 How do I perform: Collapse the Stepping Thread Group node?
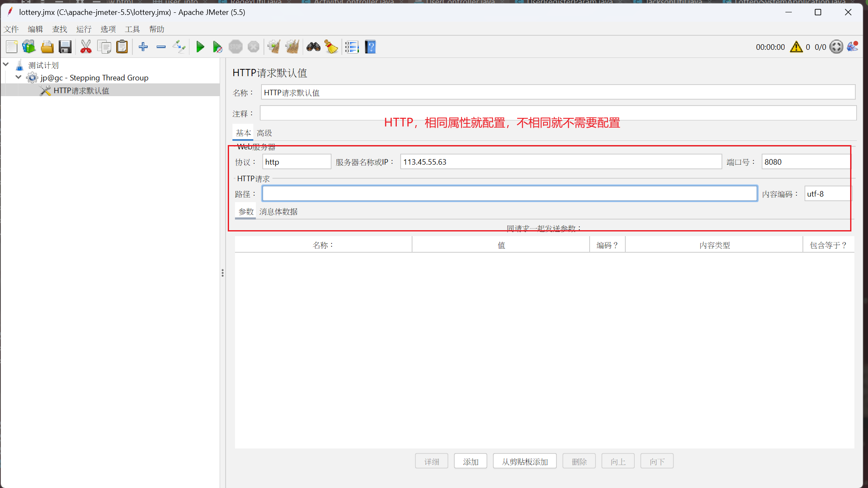coord(18,77)
